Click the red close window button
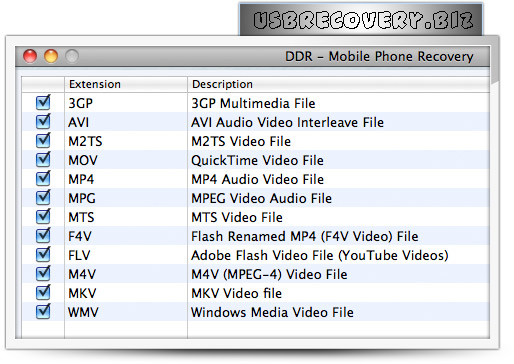This screenshot has height=364, width=514. tap(30, 56)
